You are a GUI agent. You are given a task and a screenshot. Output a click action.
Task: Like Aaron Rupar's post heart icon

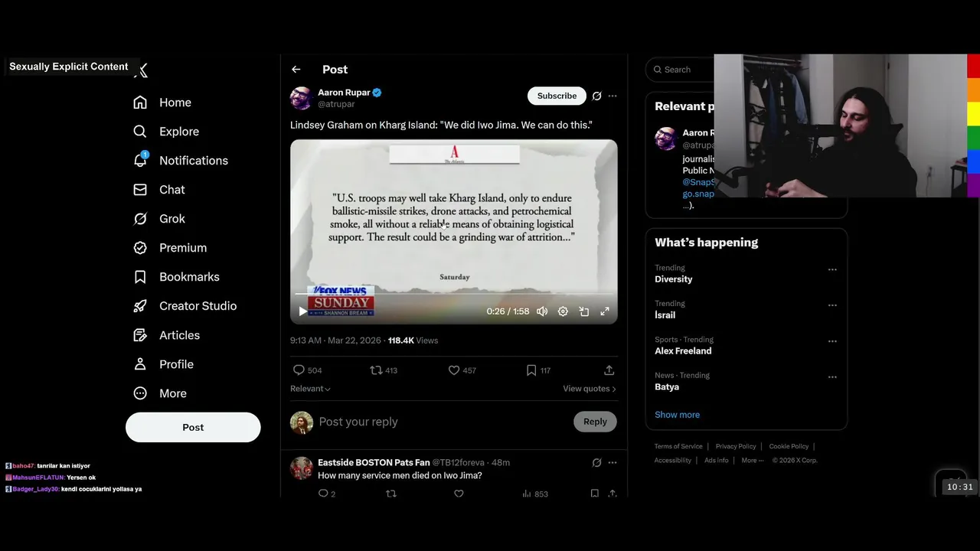[454, 370]
